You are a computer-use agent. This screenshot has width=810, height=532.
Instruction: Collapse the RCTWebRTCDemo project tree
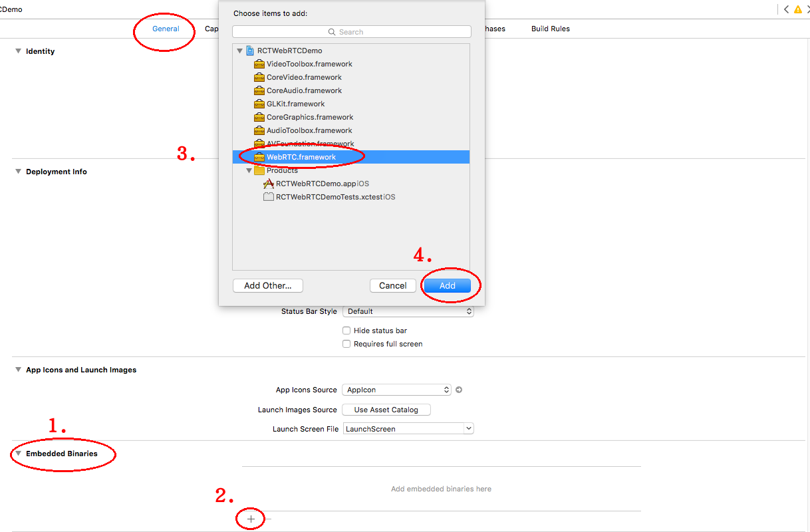[239, 51]
